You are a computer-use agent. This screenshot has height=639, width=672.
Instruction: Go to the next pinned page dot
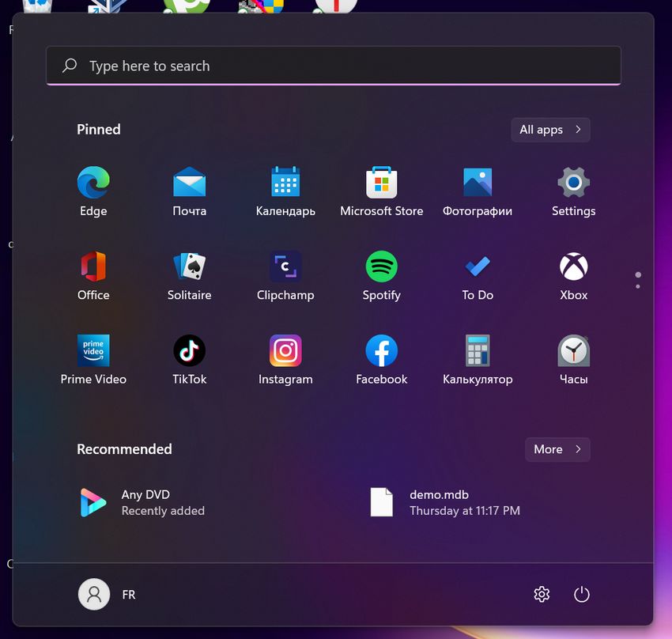coord(638,286)
